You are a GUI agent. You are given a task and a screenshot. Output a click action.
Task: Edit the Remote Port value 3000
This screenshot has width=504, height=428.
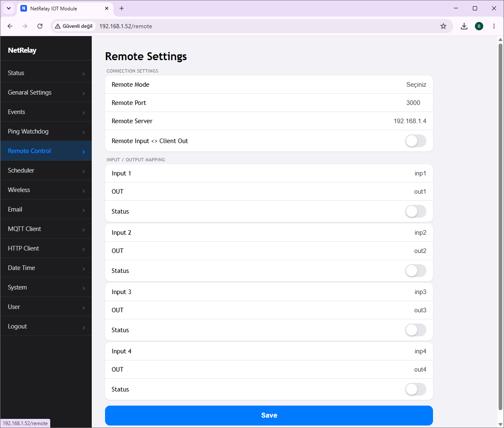(413, 103)
